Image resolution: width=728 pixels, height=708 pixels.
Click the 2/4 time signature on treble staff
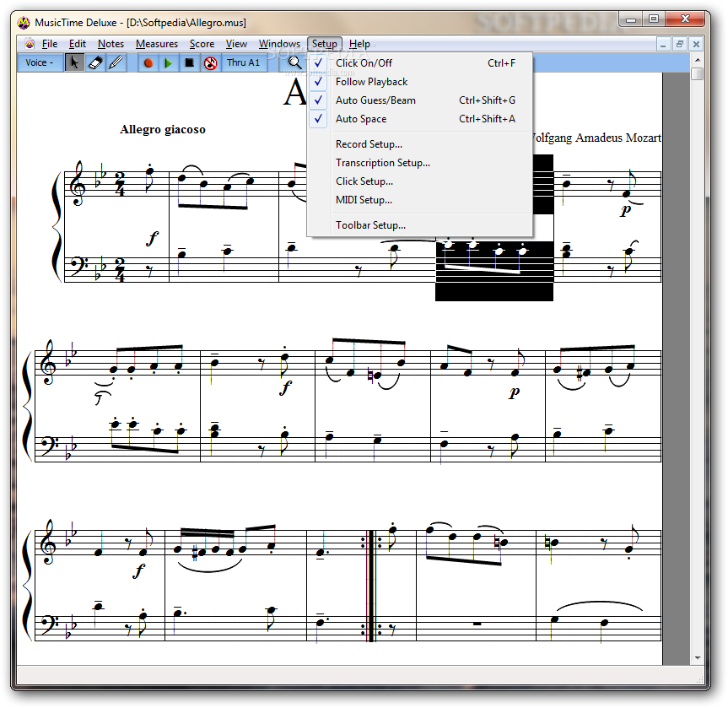pos(120,184)
